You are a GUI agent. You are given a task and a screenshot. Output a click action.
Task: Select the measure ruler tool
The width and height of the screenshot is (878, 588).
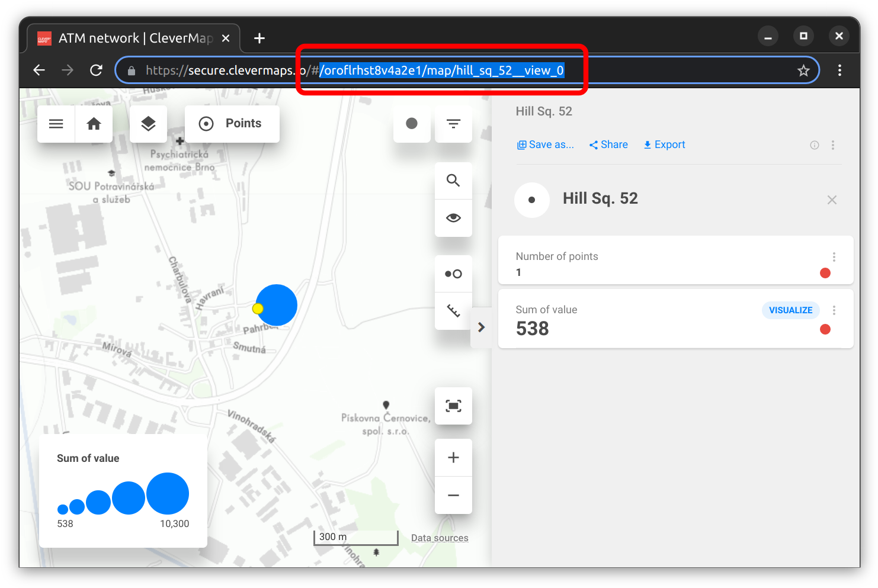tap(453, 311)
